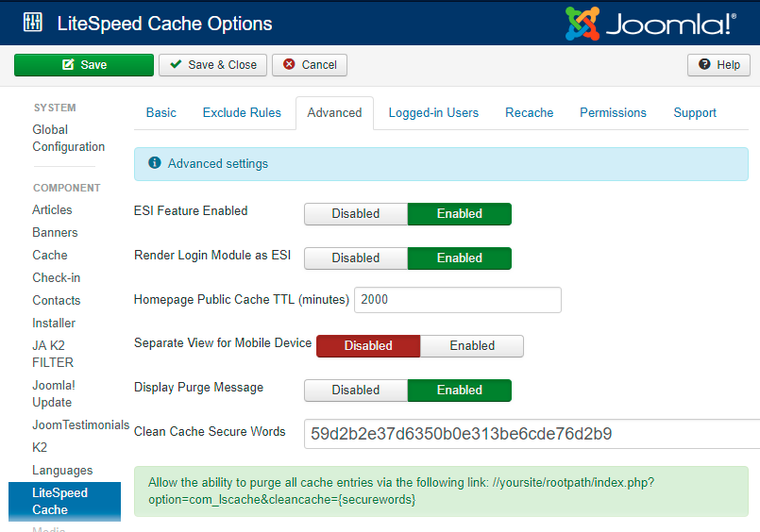Click the Separate View for Mobile Device label
The width and height of the screenshot is (760, 532).
coord(223,342)
